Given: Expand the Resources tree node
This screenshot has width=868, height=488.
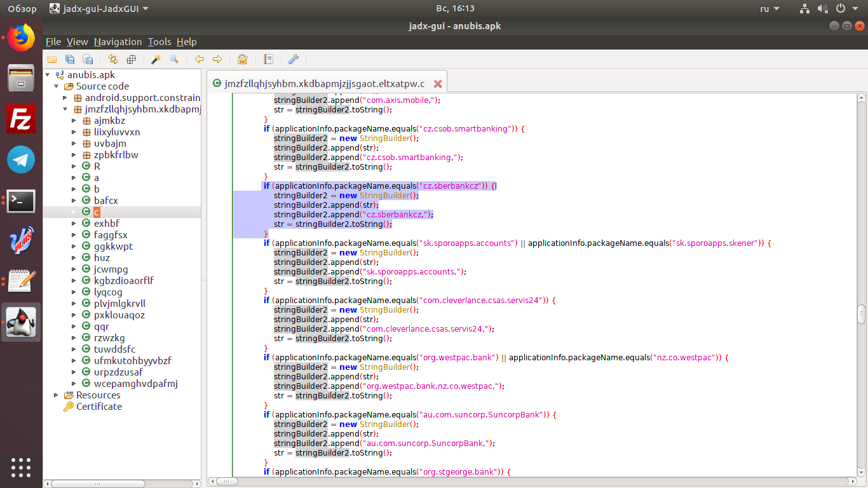Looking at the screenshot, I should tap(57, 395).
